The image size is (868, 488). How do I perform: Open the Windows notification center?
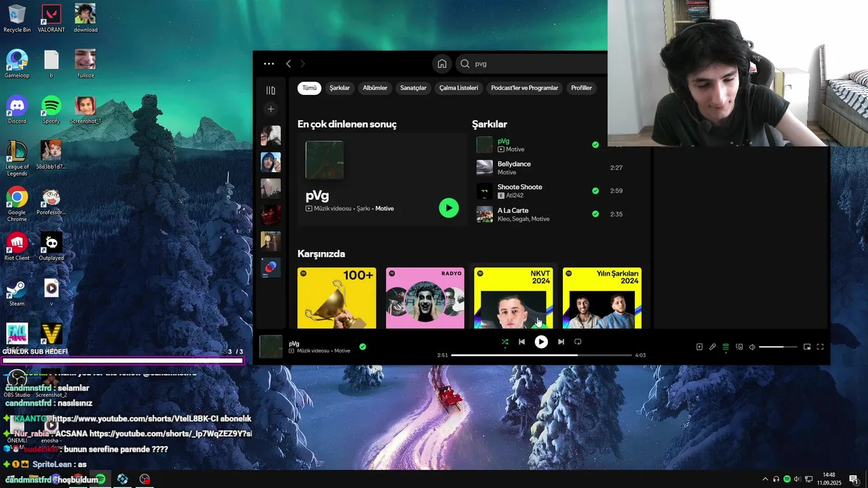(853, 479)
